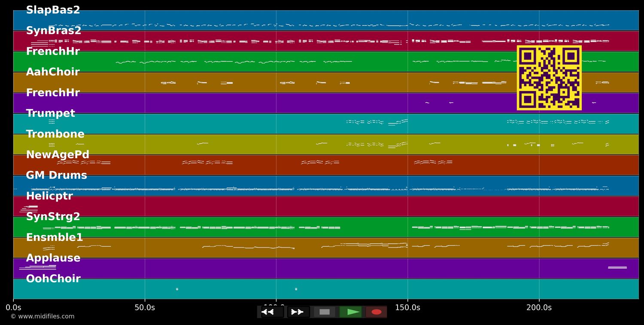The height and width of the screenshot is (325, 644).
Task: Select the Ensmble1 track label
Action: [55, 237]
